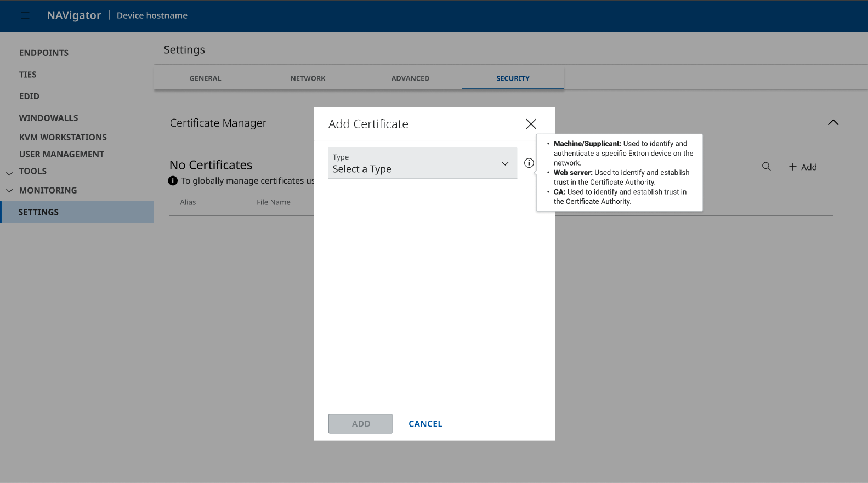
Task: Navigate to User Management
Action: point(61,154)
